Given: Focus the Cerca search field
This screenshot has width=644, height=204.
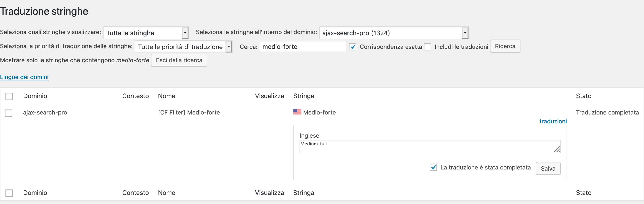Looking at the screenshot, I should click(x=303, y=47).
